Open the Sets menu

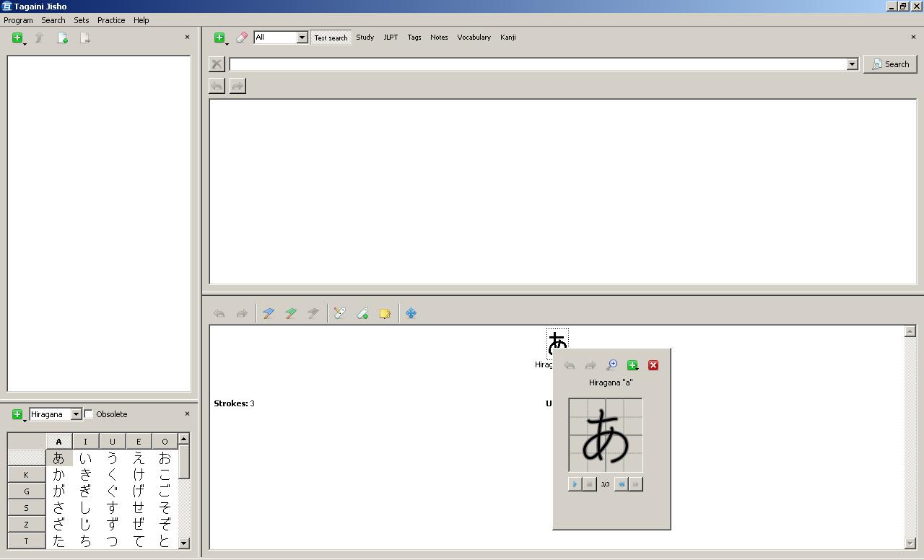coord(82,20)
